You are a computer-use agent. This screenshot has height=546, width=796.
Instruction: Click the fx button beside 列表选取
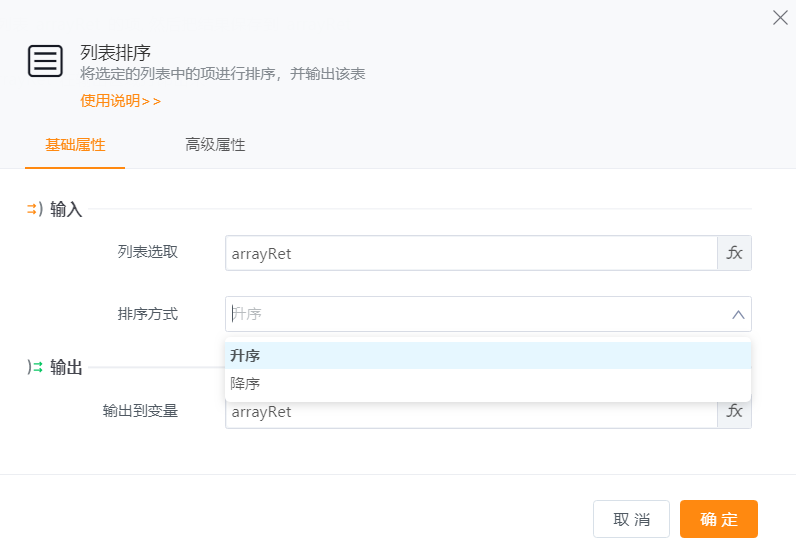pos(734,253)
